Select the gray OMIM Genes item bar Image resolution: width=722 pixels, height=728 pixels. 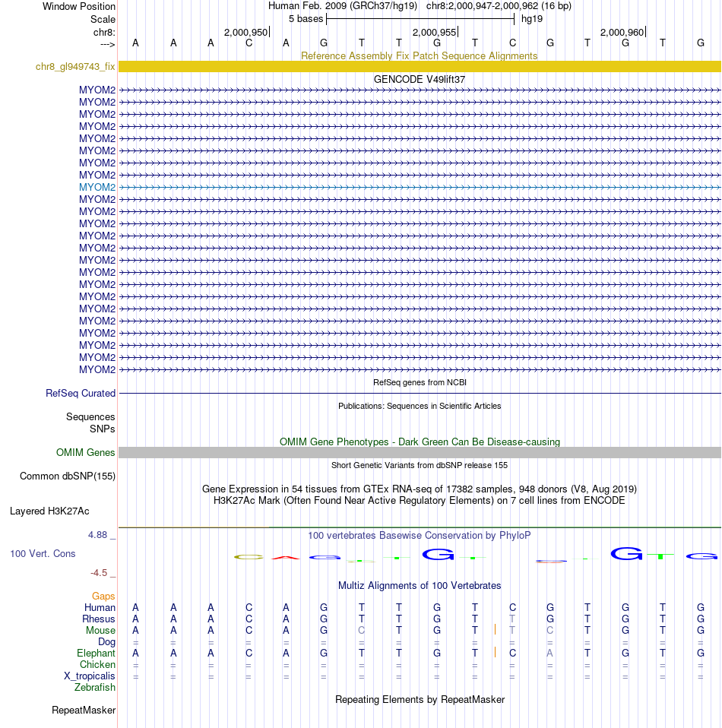[420, 453]
